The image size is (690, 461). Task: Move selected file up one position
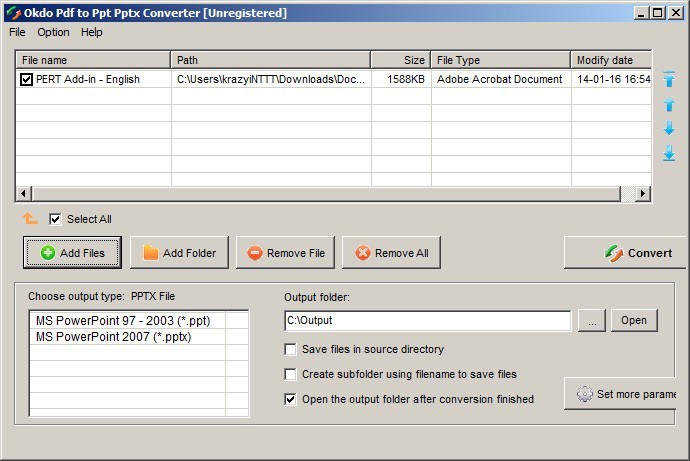(x=669, y=104)
